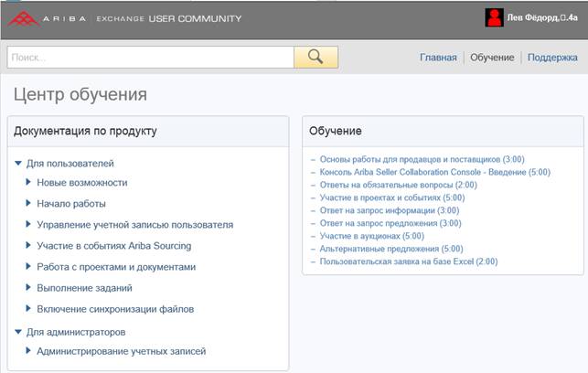Expand Управление учетной записью пользователя

[x=134, y=225]
